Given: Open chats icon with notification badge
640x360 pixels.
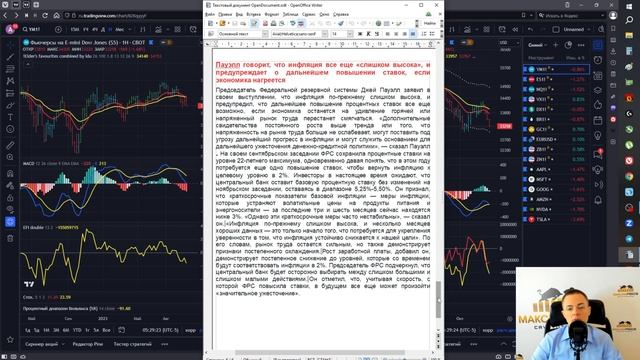Looking at the screenshot, I should coord(598,154).
